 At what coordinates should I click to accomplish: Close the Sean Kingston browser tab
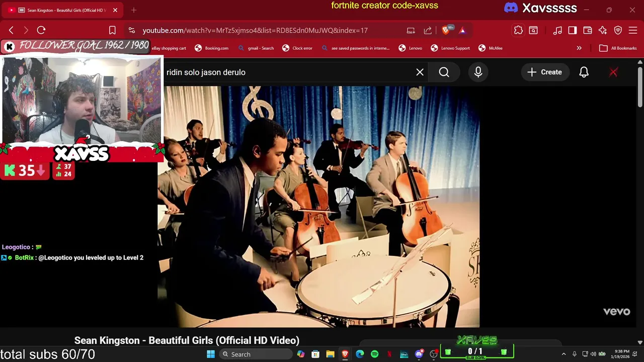[x=115, y=10]
